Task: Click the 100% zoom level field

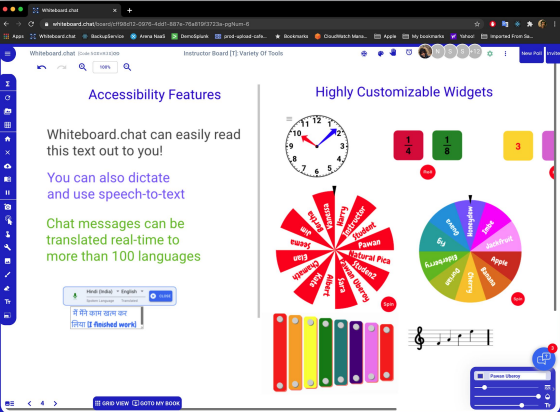Action: (x=105, y=67)
